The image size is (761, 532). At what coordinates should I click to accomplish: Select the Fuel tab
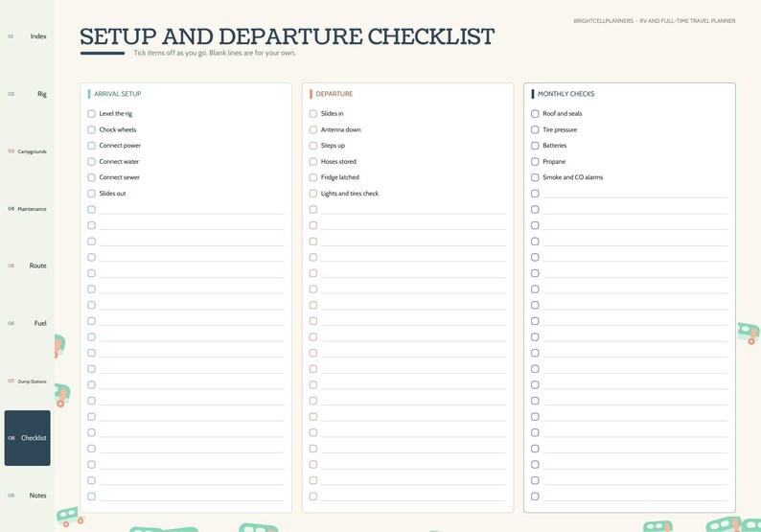tap(27, 323)
